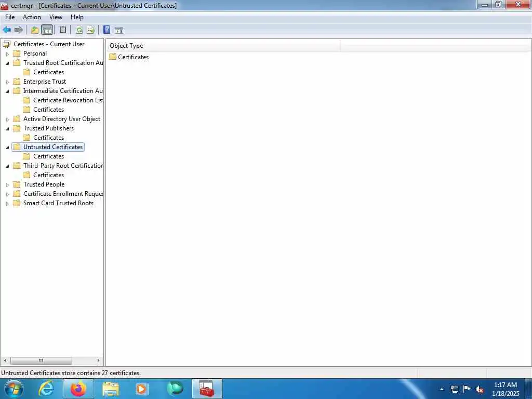Click the Object Type column header
This screenshot has width=532, height=399.
pyautogui.click(x=223, y=46)
